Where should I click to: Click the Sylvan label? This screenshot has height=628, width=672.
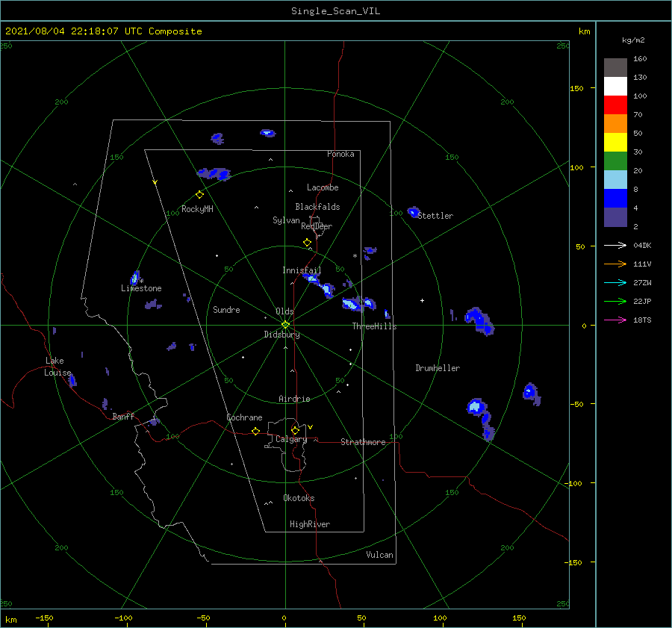[x=286, y=220]
